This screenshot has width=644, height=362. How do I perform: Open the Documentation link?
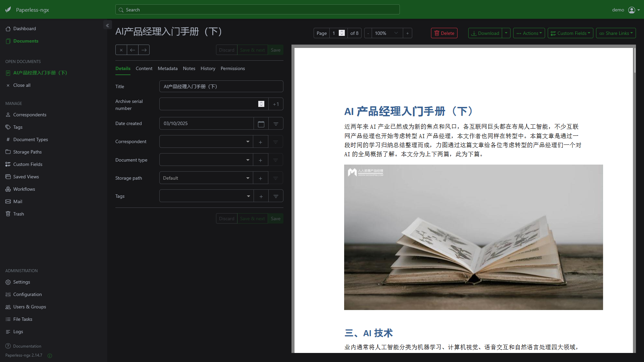point(23,346)
